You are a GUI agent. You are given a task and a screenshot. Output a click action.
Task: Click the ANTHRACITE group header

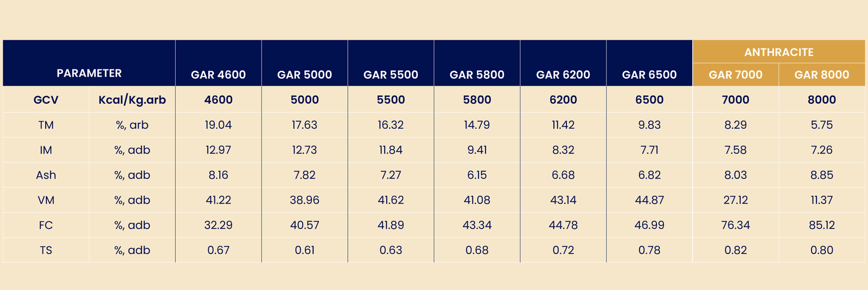click(778, 52)
